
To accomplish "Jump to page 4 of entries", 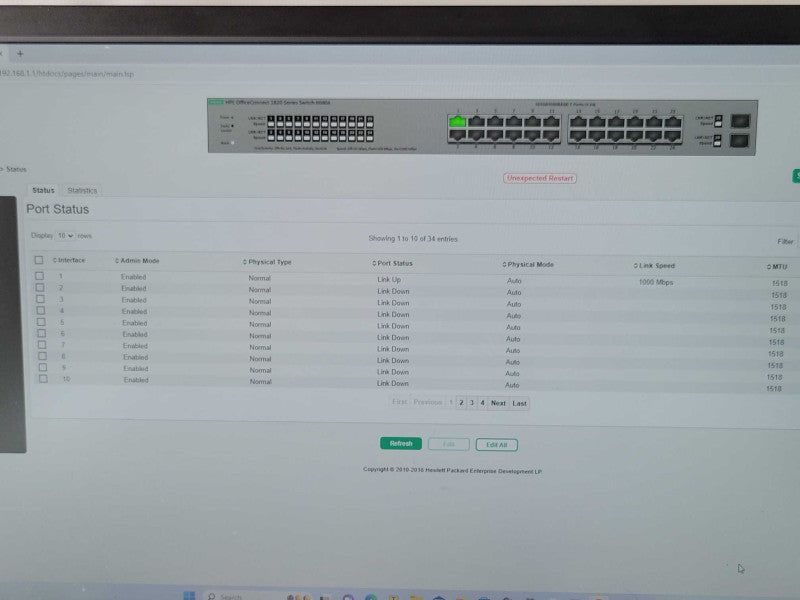I will click(483, 403).
